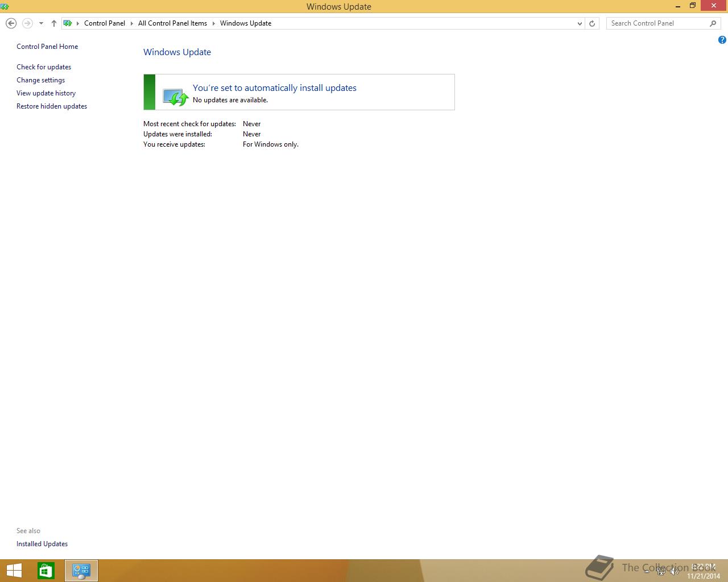728x582 pixels.
Task: Open the recent locations dropdown arrow
Action: [41, 23]
